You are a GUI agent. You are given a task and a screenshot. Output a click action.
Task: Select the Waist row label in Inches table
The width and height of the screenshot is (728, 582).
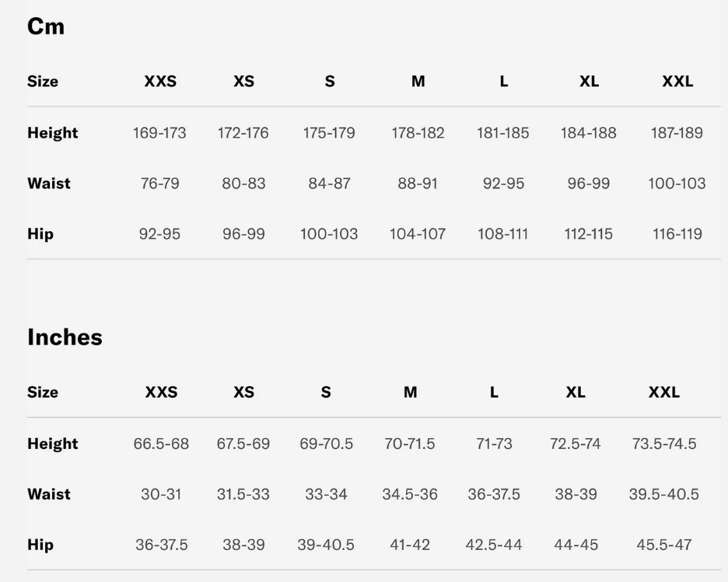point(49,494)
